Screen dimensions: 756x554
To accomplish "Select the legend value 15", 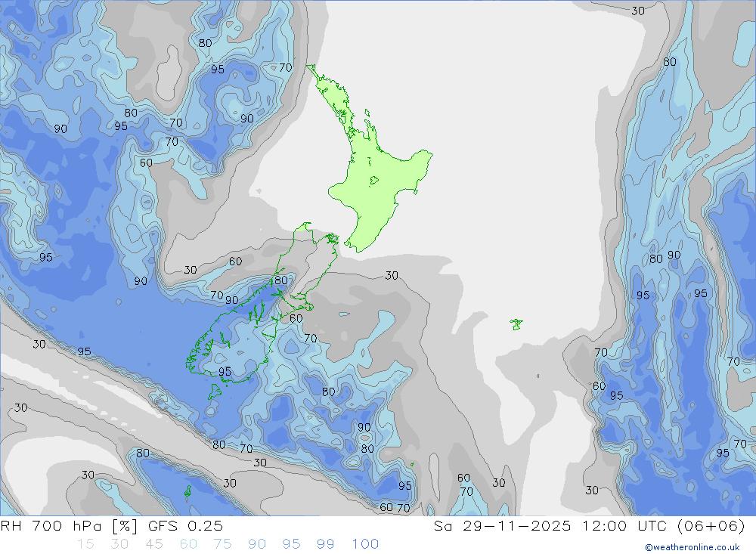I will point(86,544).
